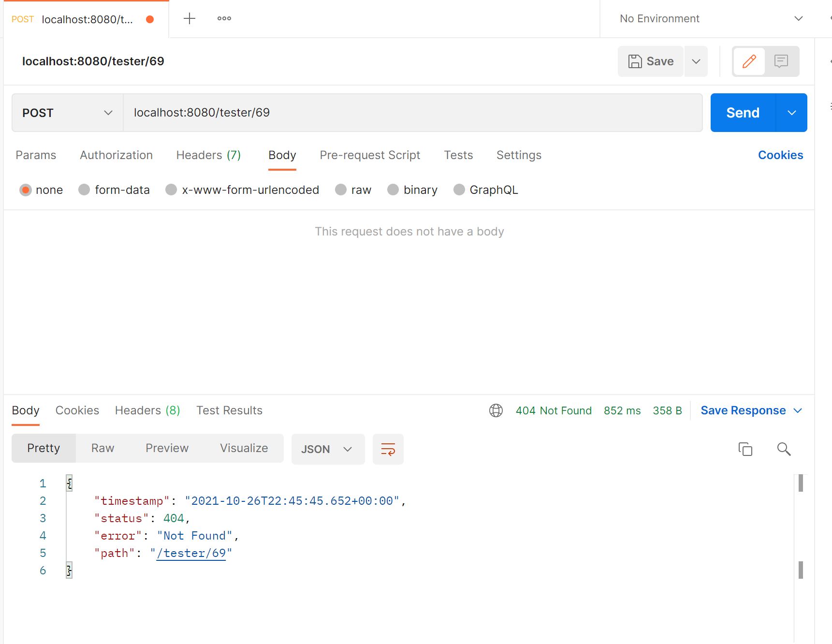Open the No Environment selector
Viewport: 832px width, 644px height.
pos(711,18)
